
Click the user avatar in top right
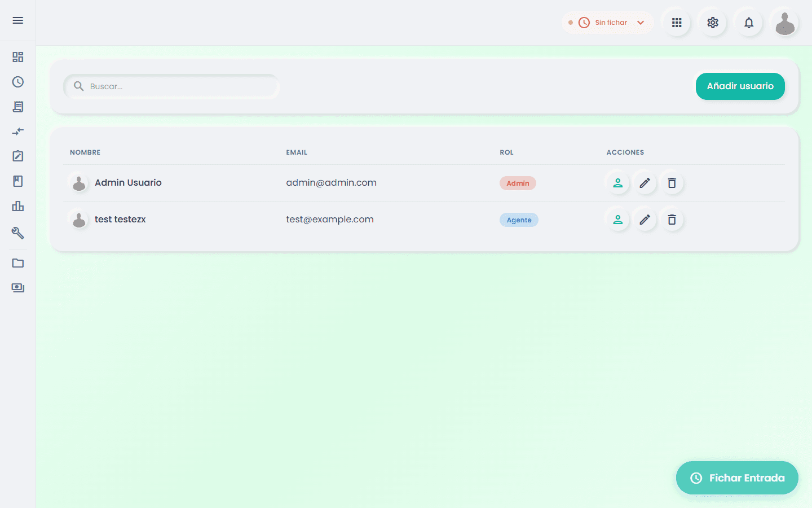(x=785, y=24)
